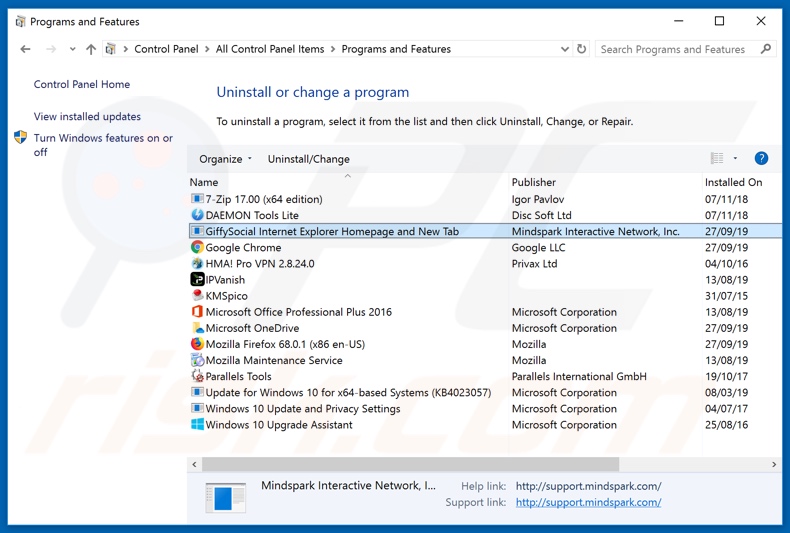Select the DAEMON Tools Lite icon

pos(197,215)
